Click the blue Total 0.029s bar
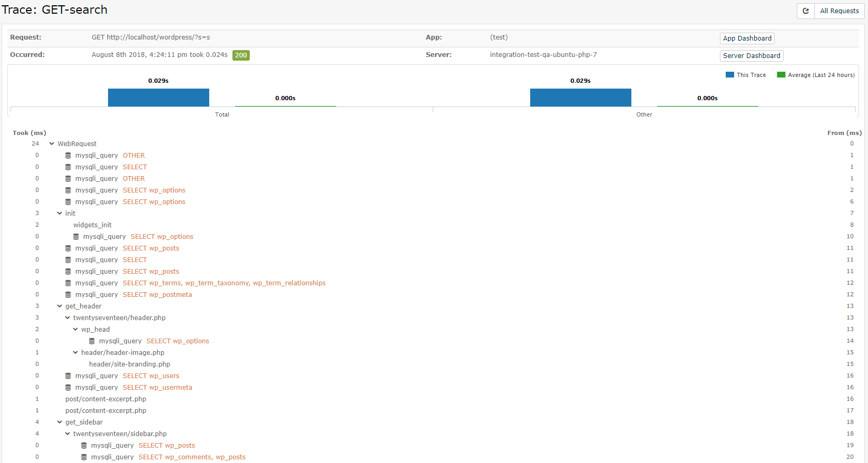 tap(159, 98)
